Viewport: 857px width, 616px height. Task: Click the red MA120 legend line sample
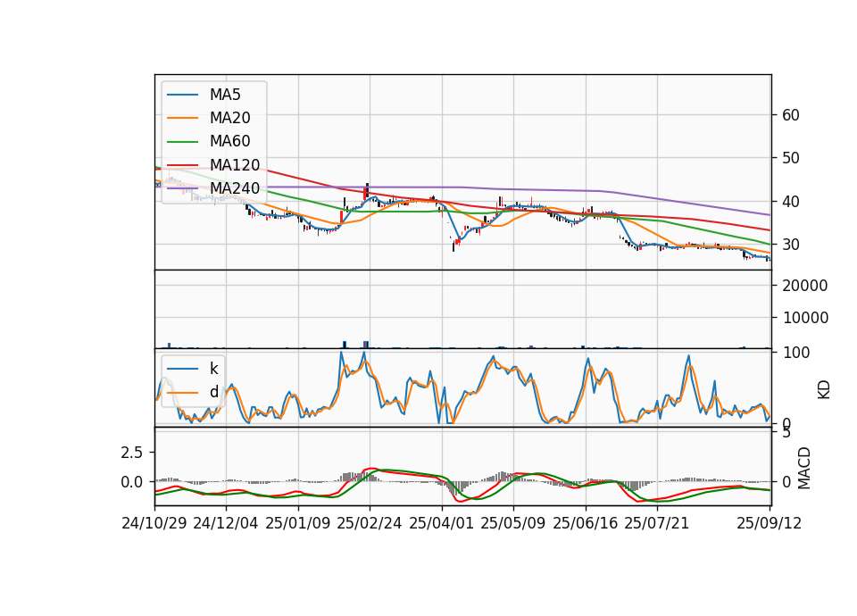pyautogui.click(x=182, y=165)
